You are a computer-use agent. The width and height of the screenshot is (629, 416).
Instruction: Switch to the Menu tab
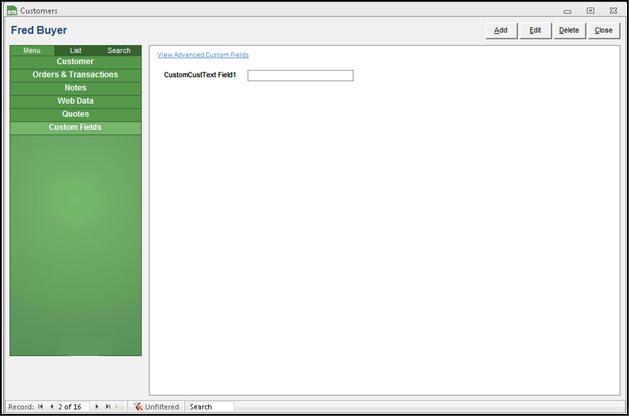[x=32, y=50]
